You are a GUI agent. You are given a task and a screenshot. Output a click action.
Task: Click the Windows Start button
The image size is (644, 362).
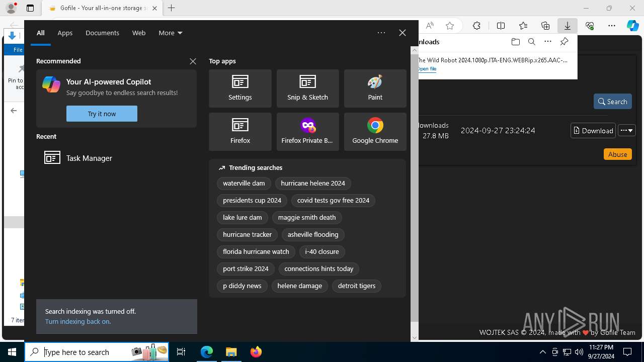pos(12,352)
